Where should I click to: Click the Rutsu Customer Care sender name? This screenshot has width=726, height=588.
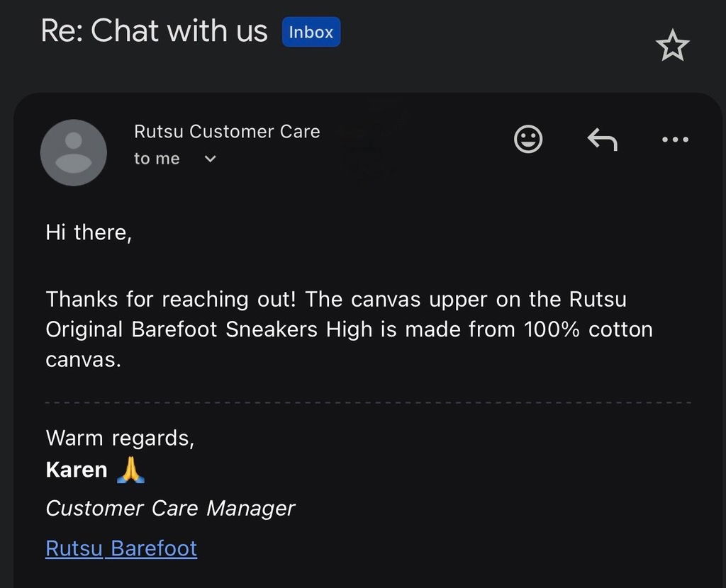(x=227, y=131)
